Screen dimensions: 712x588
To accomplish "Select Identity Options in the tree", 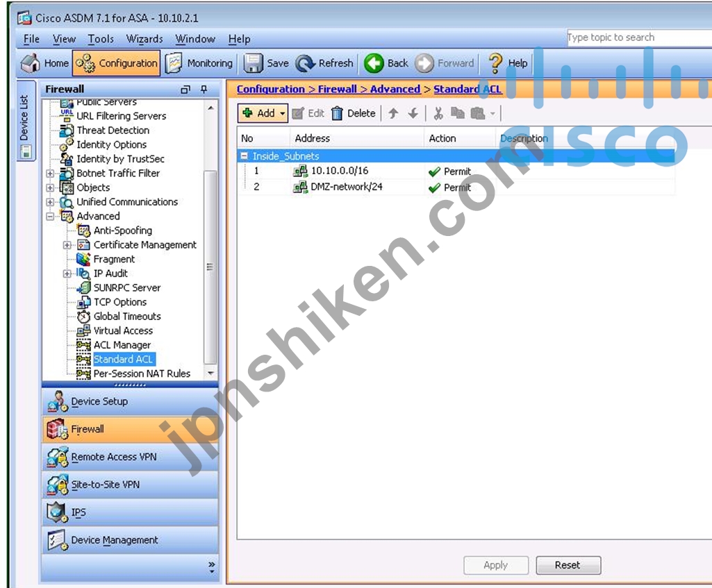I will tap(112, 144).
